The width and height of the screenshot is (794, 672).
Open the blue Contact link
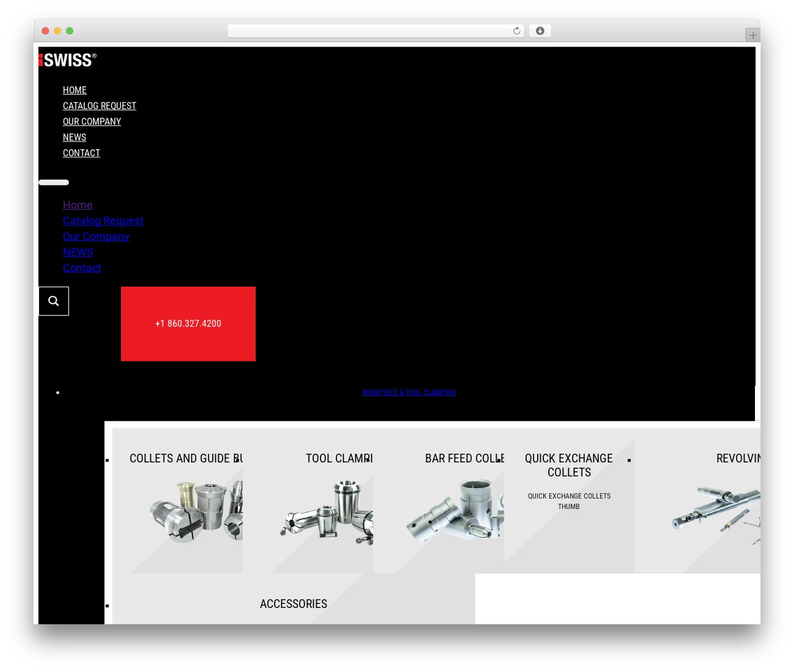(82, 268)
